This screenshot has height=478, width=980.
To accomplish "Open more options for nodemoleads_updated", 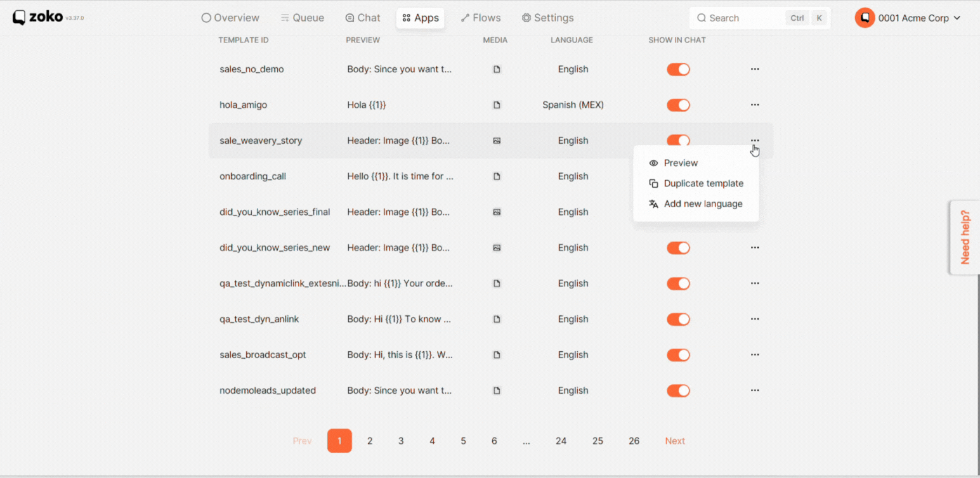I will pyautogui.click(x=755, y=391).
